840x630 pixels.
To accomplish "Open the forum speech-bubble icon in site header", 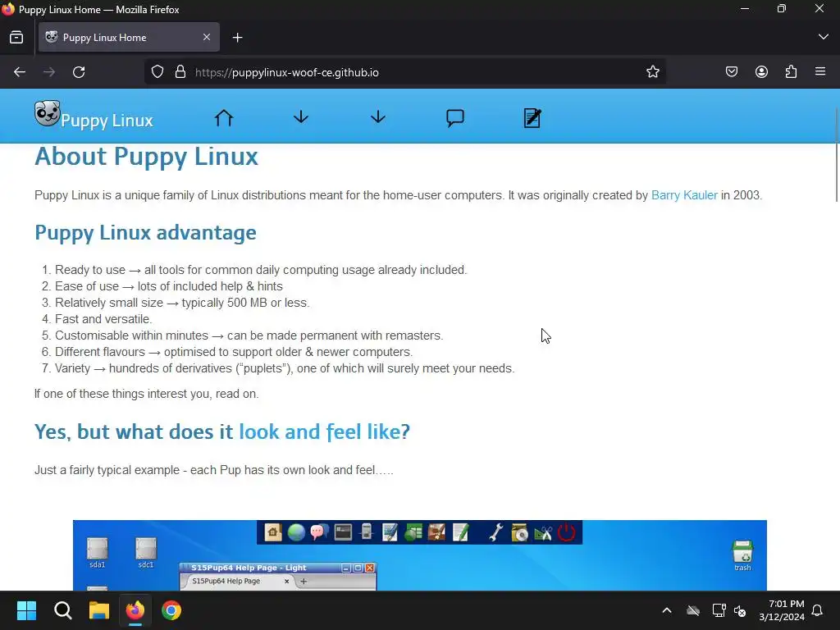I will (x=455, y=118).
